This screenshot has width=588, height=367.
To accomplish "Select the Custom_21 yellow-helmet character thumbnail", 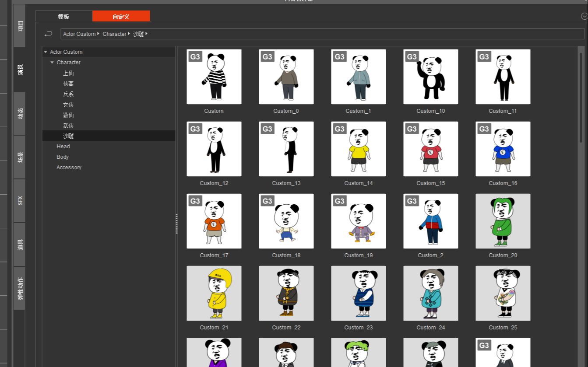I will (x=214, y=293).
